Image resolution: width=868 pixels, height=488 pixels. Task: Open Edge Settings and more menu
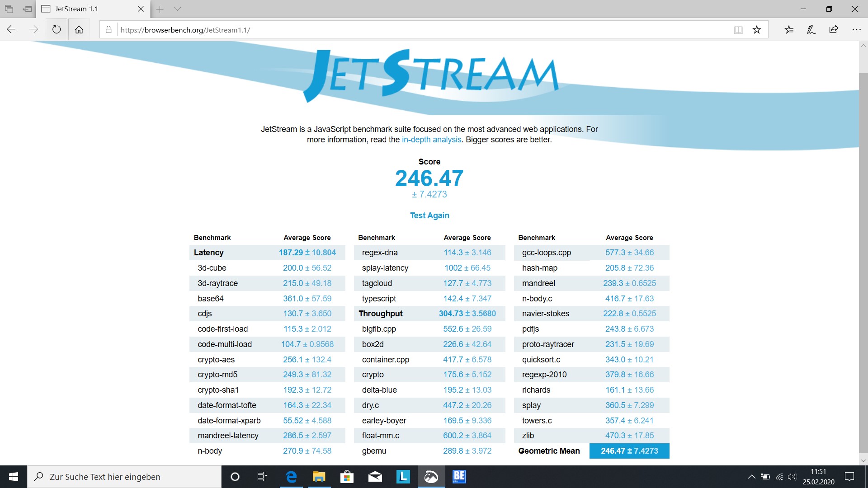click(x=856, y=30)
